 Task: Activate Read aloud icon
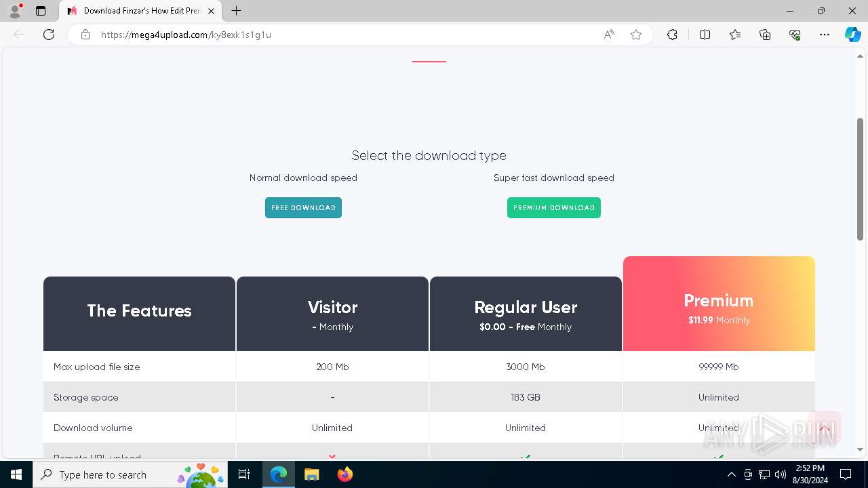pos(609,35)
